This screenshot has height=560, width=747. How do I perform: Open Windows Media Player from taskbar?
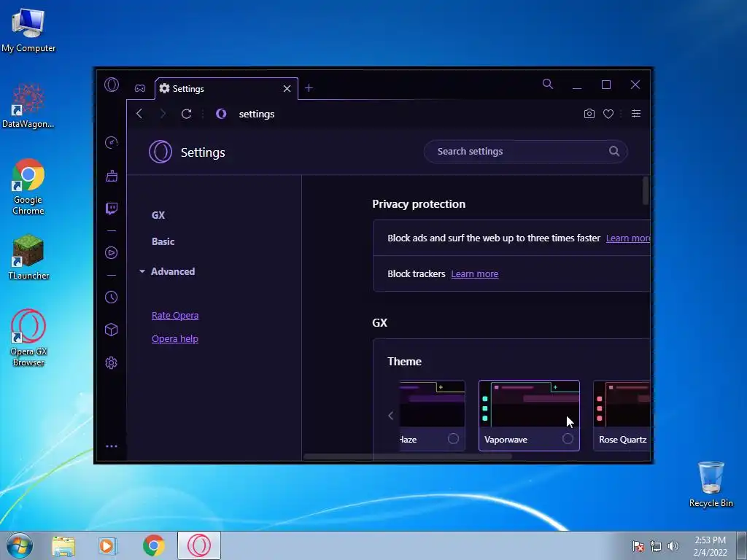[x=108, y=545]
